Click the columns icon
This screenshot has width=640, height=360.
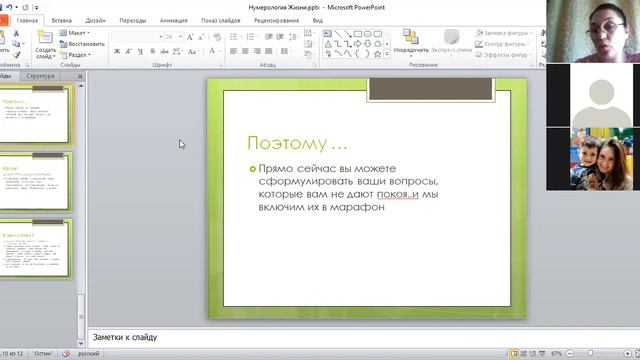285,51
